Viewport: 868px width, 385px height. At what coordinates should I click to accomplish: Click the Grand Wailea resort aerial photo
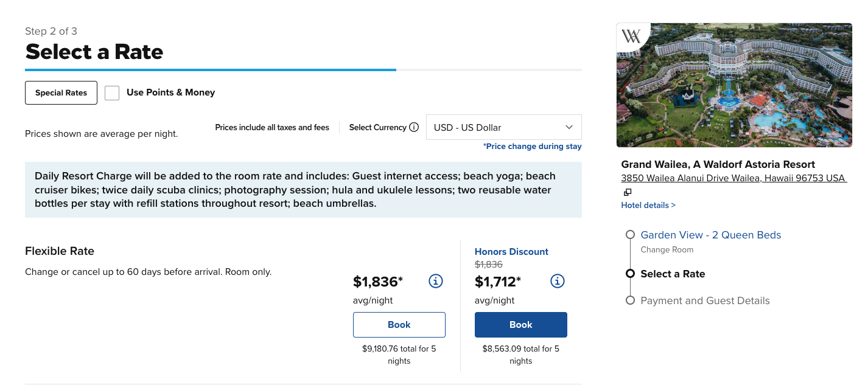tap(734, 85)
